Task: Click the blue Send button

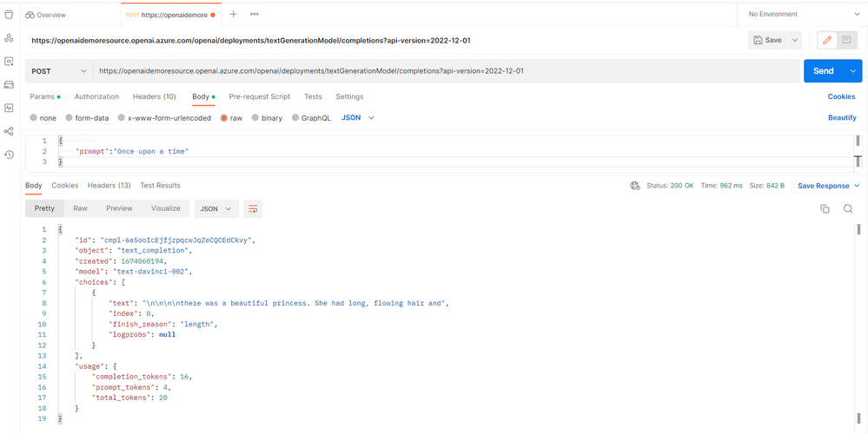Action: coord(823,71)
